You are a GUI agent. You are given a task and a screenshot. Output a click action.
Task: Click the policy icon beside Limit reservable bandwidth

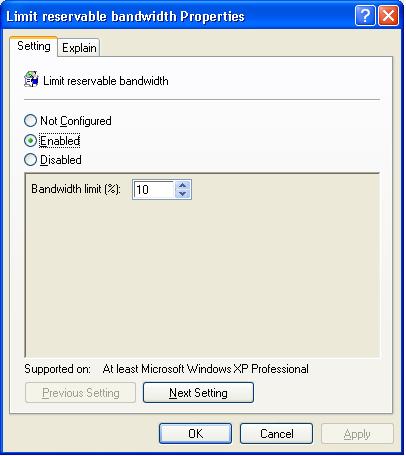(x=31, y=80)
